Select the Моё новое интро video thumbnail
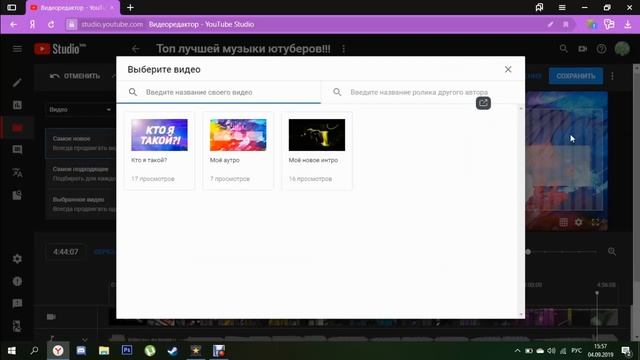 click(317, 135)
